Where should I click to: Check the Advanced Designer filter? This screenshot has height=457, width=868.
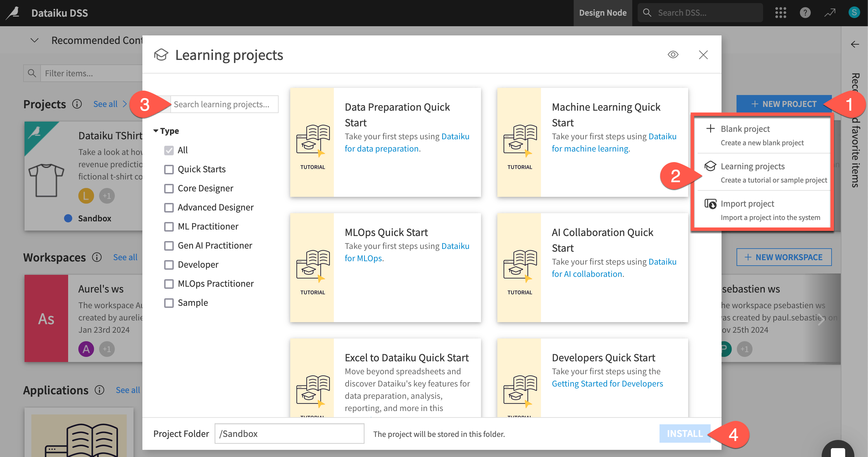tap(169, 207)
